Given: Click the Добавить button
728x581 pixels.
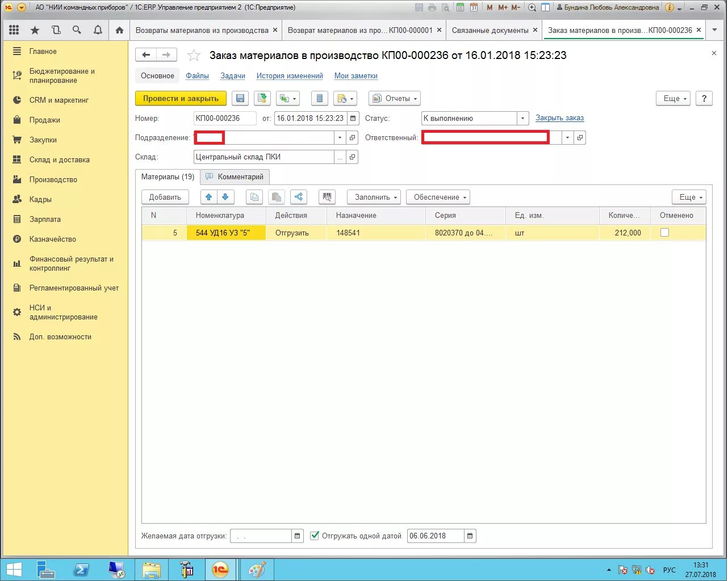Looking at the screenshot, I should tap(165, 197).
